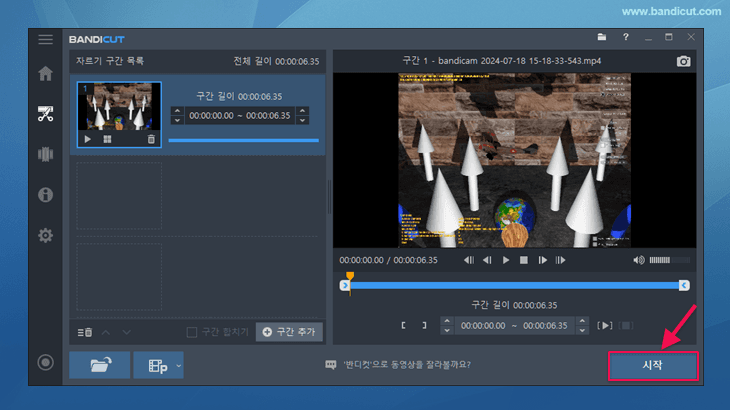Select the Split mode sidebar icon
Viewport: 730px width, 410px height.
point(45,154)
